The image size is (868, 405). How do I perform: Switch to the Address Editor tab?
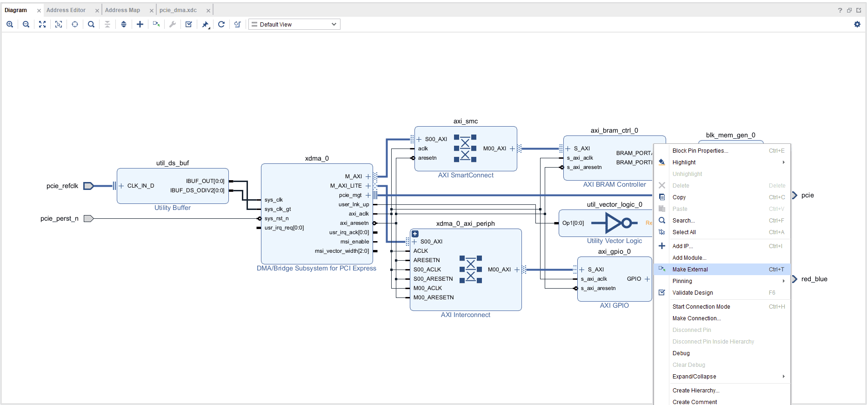[66, 10]
